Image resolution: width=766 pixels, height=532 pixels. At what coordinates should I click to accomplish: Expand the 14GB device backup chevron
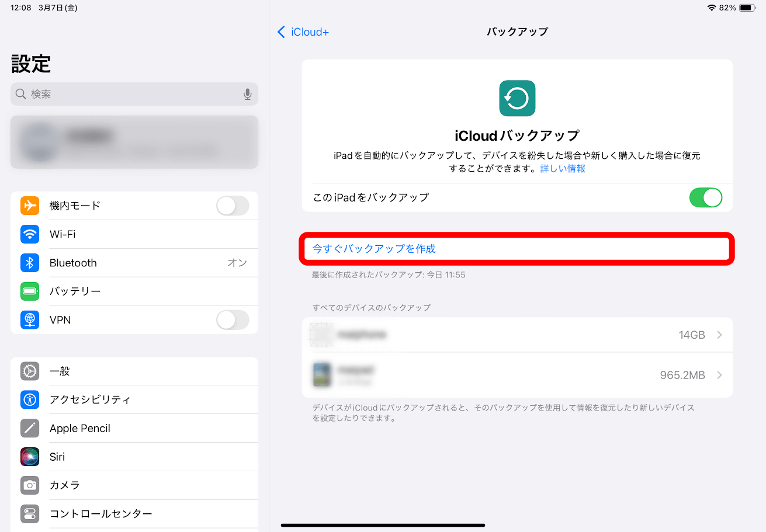coord(720,335)
